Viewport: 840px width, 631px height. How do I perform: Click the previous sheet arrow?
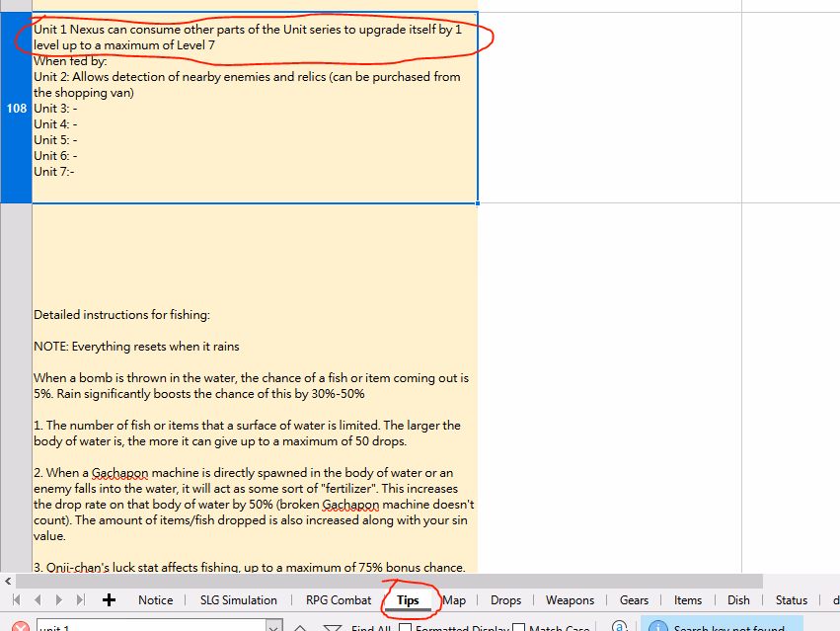point(38,599)
